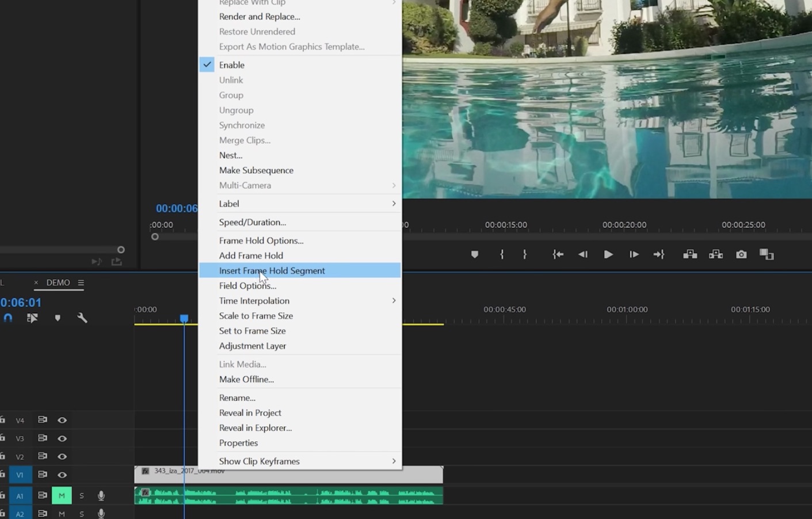Play the program monitor video
Image resolution: width=812 pixels, height=519 pixels.
[608, 254]
